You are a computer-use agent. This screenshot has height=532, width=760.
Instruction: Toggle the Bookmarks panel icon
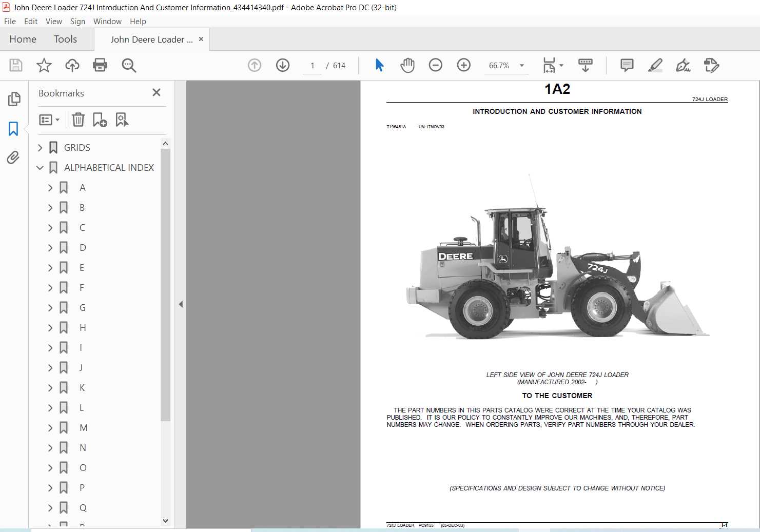(x=13, y=128)
